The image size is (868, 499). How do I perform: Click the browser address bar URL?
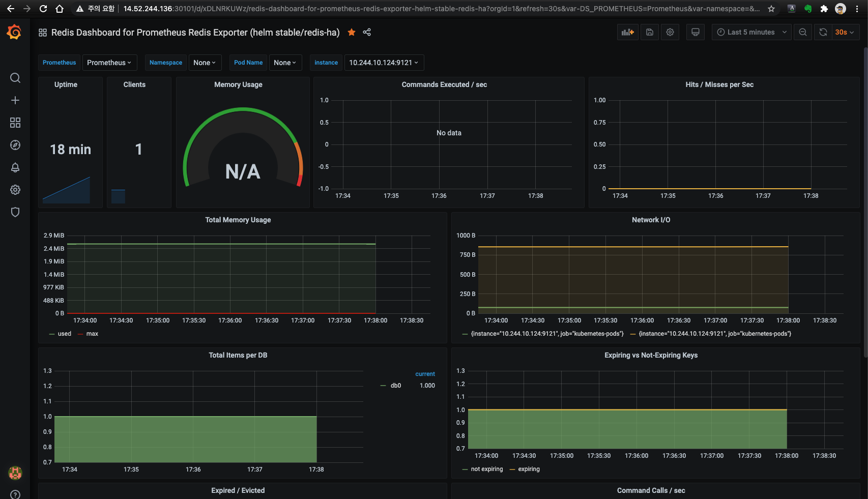click(442, 9)
